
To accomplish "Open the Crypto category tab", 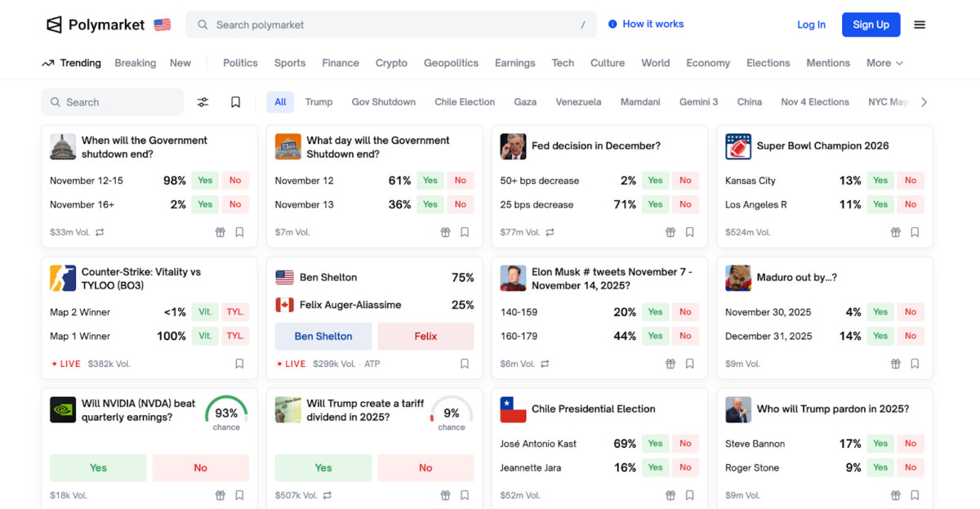I will coord(391,63).
